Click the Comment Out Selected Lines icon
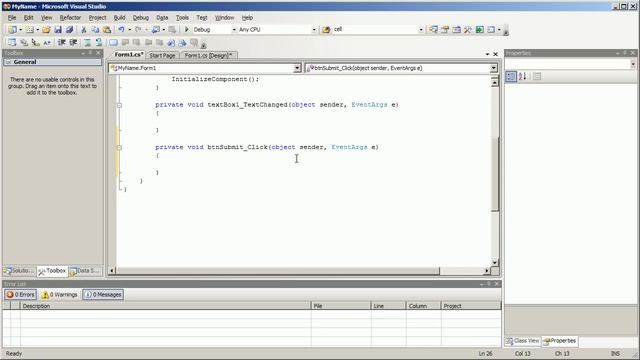640x360 pixels. tap(87, 42)
